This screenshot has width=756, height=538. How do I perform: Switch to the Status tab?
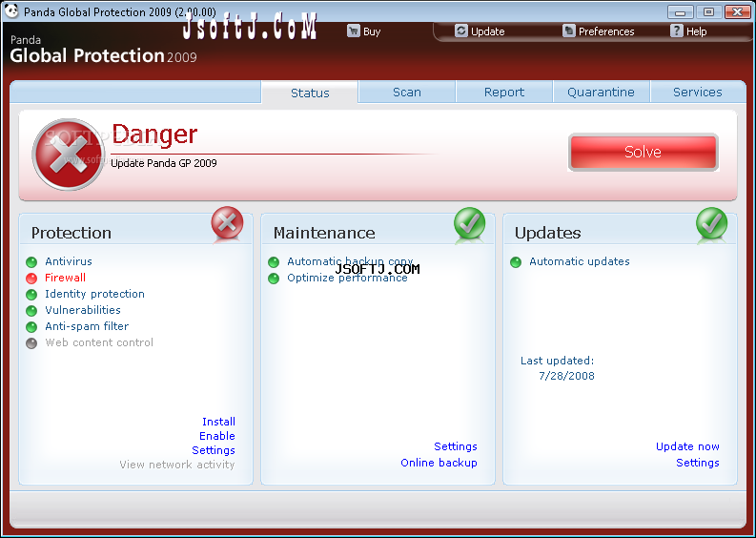(310, 93)
